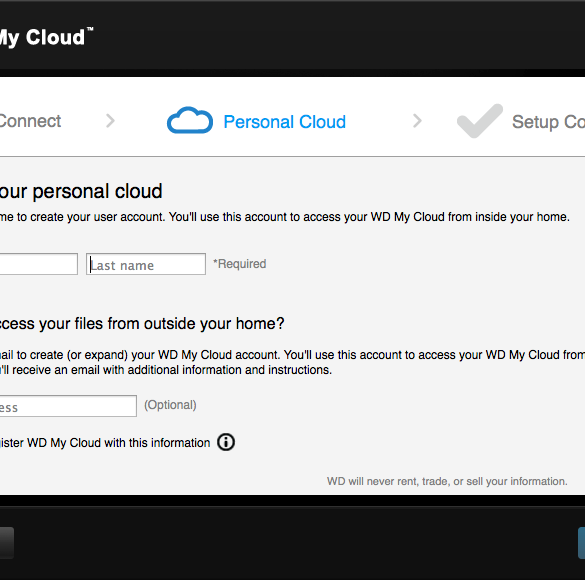Image resolution: width=585 pixels, height=580 pixels.
Task: Click the chevron arrow after Personal Cloud
Action: [x=417, y=120]
